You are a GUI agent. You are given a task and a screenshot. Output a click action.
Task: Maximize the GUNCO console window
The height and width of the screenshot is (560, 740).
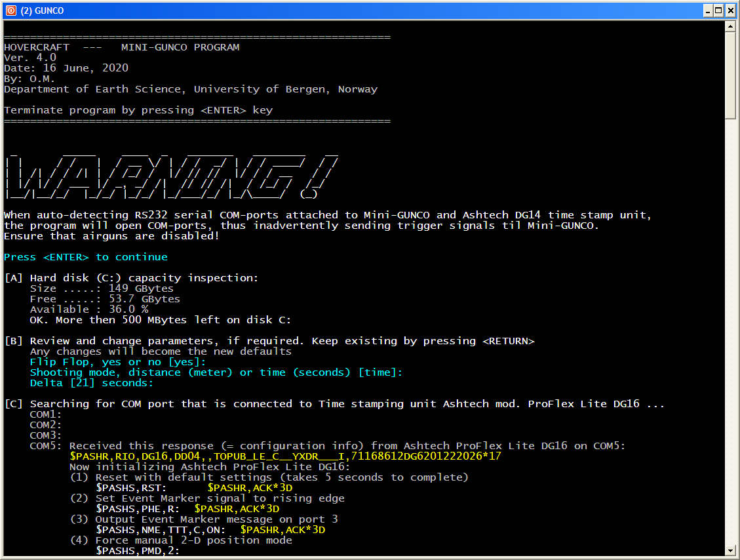pyautogui.click(x=718, y=10)
